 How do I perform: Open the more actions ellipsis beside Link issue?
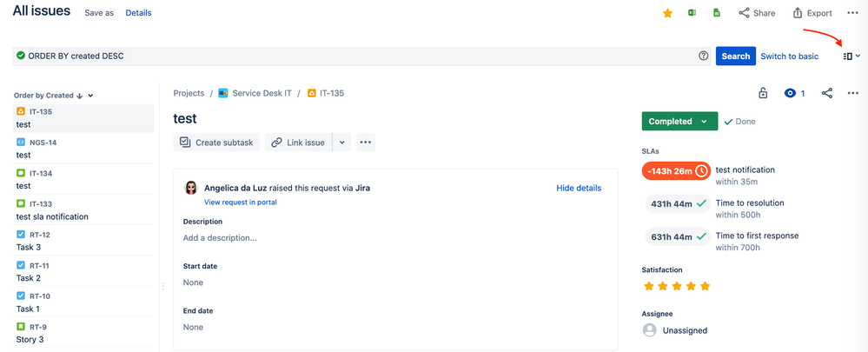point(365,143)
